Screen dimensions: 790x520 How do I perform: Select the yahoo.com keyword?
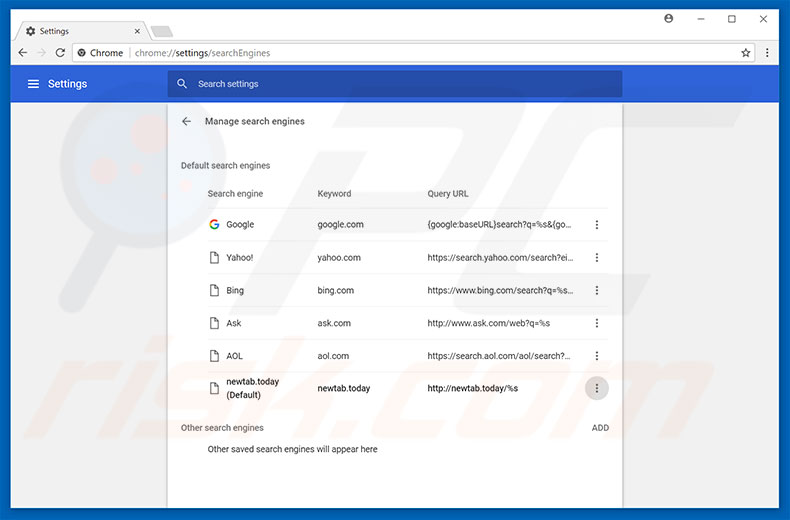coord(339,257)
